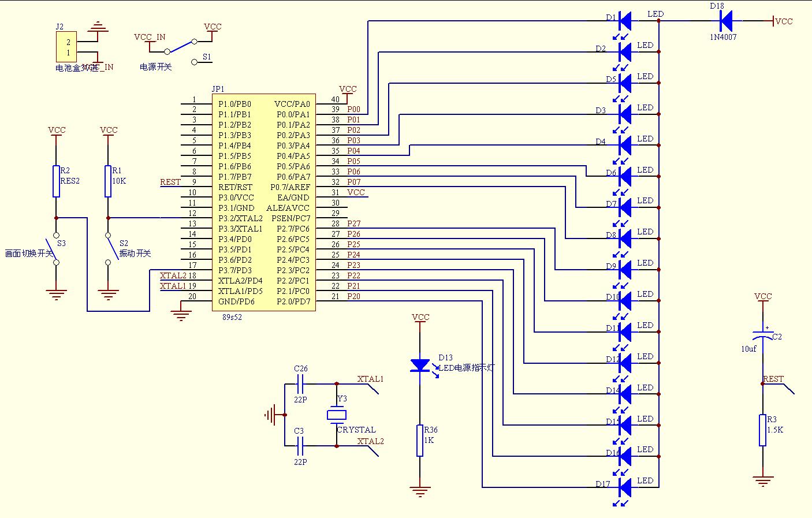Select the S1 power switch symbol

(x=179, y=46)
